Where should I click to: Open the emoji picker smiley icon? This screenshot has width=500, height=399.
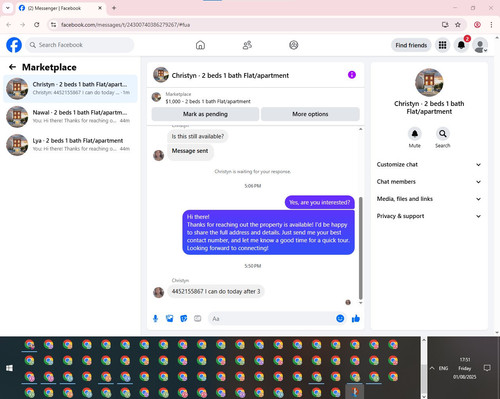340,319
